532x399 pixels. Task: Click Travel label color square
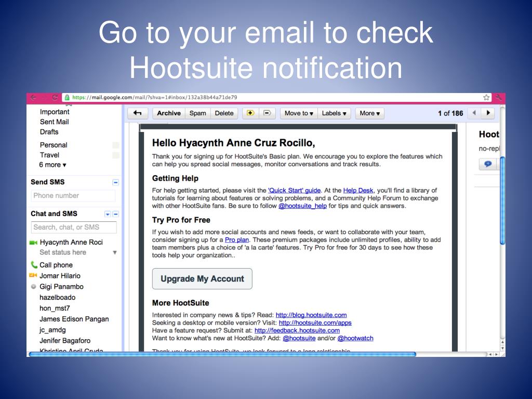tap(116, 155)
